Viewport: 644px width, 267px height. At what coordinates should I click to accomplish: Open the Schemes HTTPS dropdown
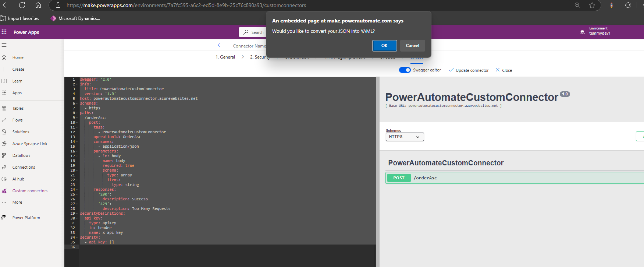click(405, 137)
